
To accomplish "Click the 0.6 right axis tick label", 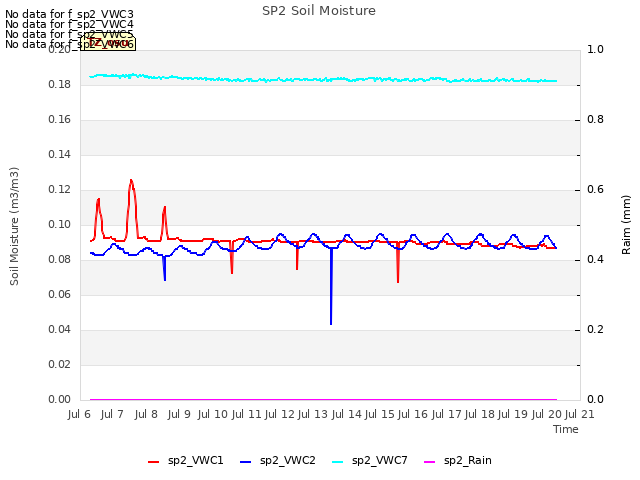I will tap(595, 190).
